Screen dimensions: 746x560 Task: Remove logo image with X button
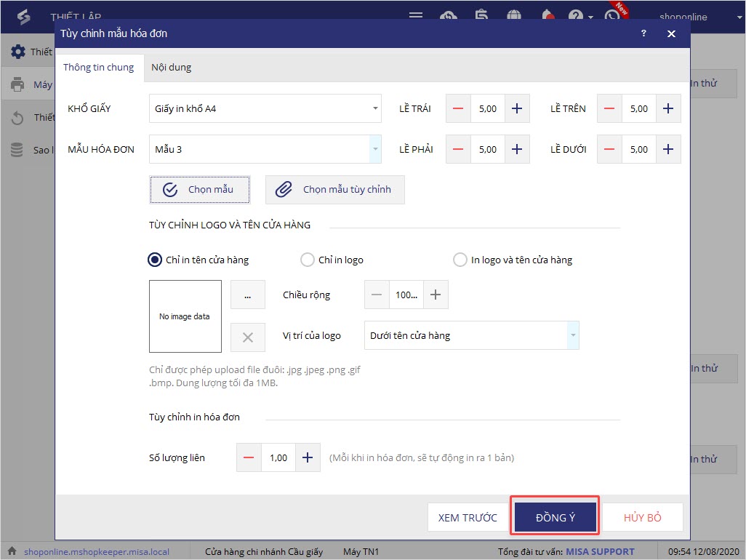point(248,337)
